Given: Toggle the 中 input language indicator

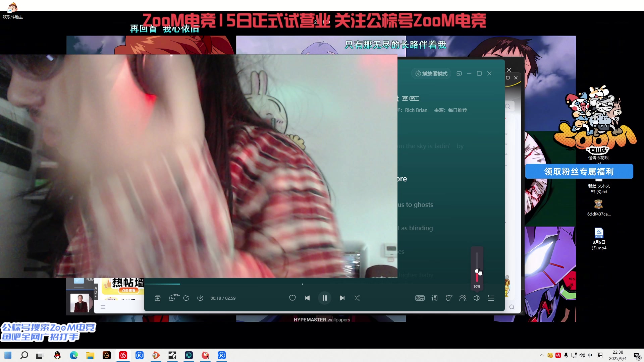Looking at the screenshot, I should point(590,355).
